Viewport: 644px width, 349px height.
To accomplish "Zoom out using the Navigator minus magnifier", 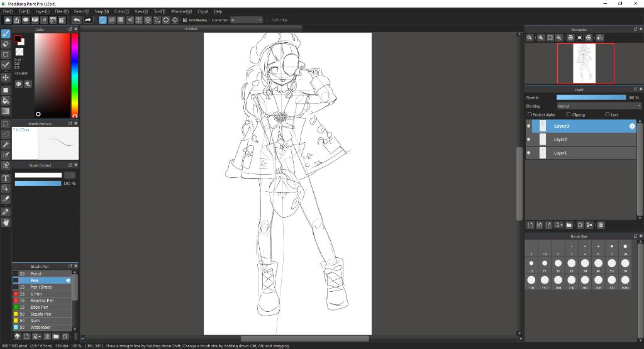I will point(559,37).
